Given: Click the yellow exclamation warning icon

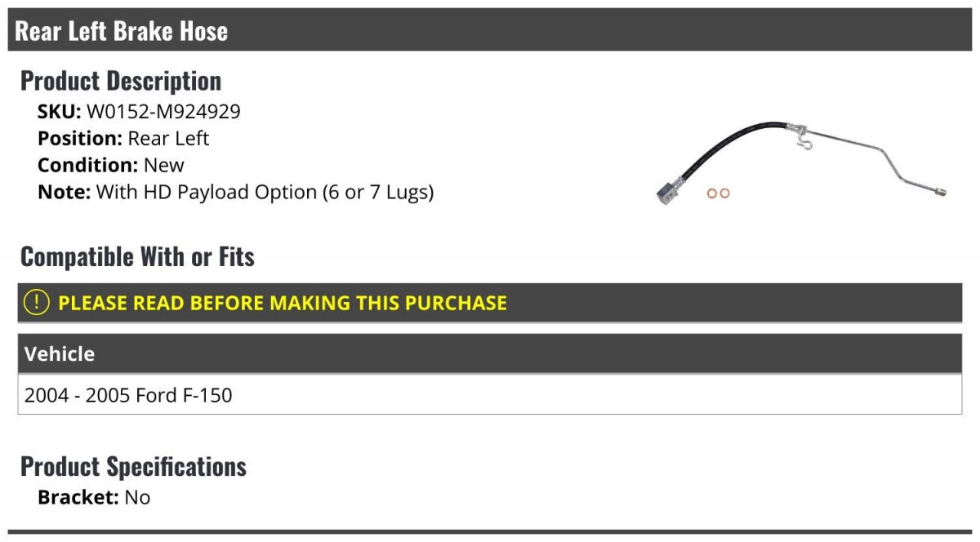Looking at the screenshot, I should click(37, 302).
